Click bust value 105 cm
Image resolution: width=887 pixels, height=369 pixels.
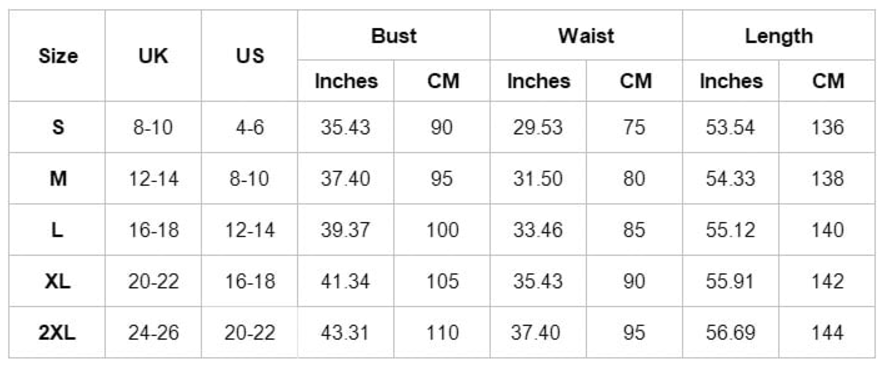442,281
